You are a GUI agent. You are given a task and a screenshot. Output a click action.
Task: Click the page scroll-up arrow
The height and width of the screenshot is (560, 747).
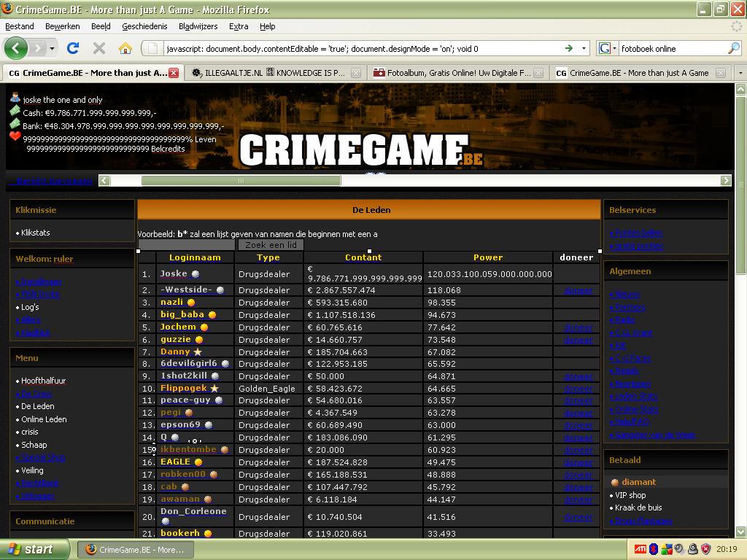741,88
